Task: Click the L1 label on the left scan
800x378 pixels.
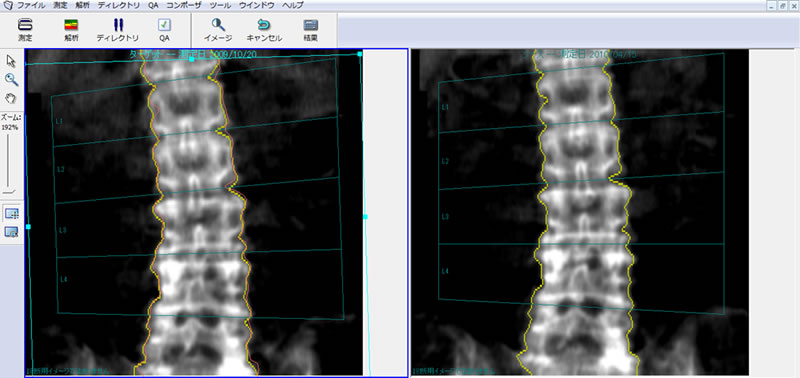Action: tap(59, 121)
